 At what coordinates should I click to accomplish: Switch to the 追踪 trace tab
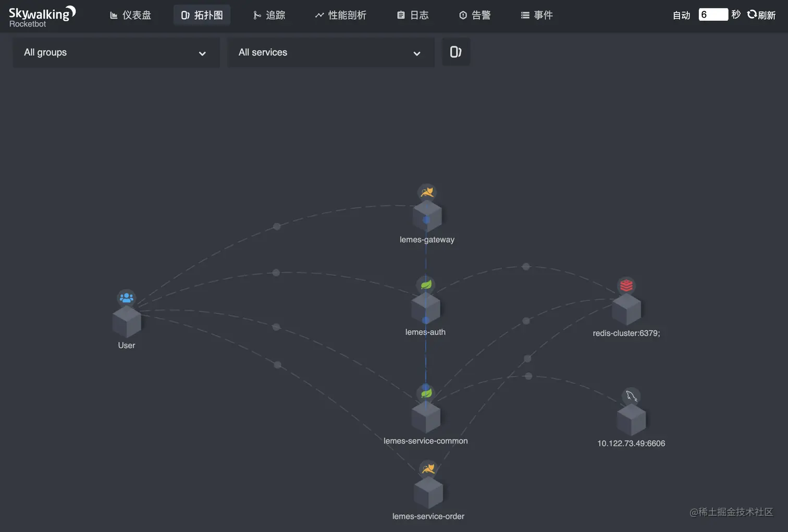269,15
